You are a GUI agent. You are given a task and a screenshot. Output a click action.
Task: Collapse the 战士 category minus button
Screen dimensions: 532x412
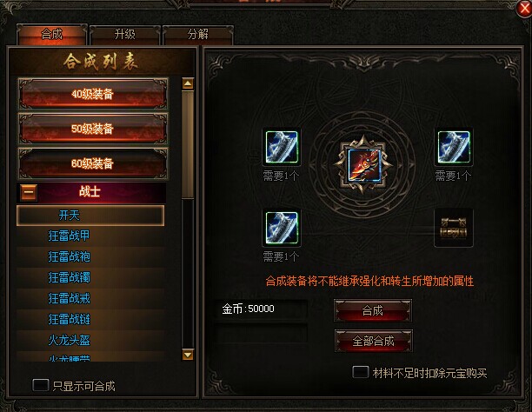(29, 192)
